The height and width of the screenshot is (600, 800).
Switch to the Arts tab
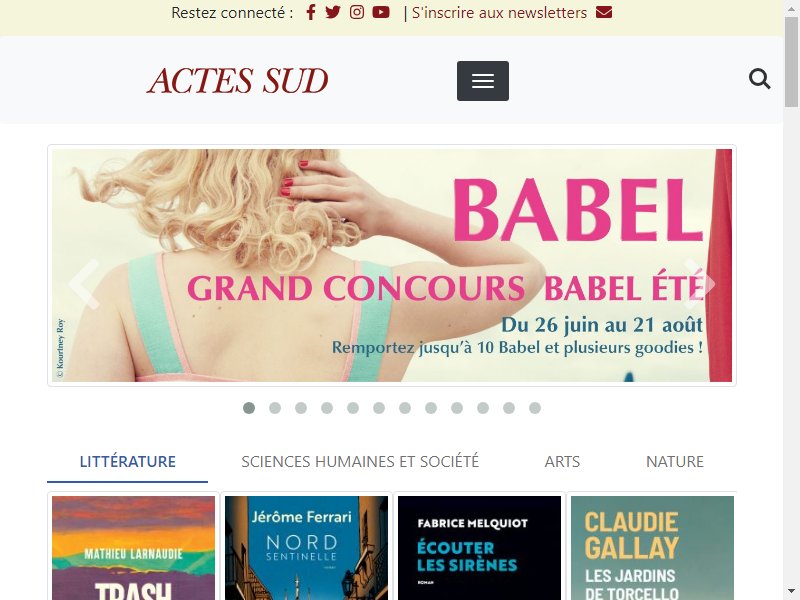[x=562, y=461]
